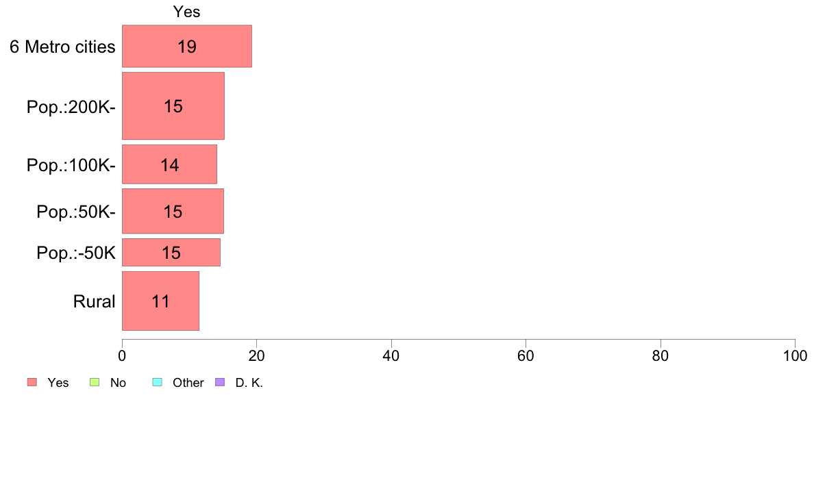Click the 6 Metro cities axis label
The width and height of the screenshot is (814, 504).
pos(62,47)
